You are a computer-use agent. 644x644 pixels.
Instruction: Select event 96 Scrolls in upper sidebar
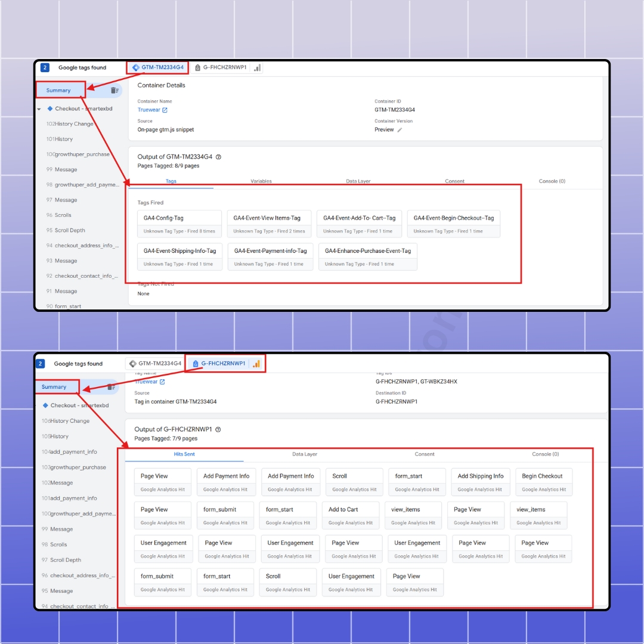[58, 215]
